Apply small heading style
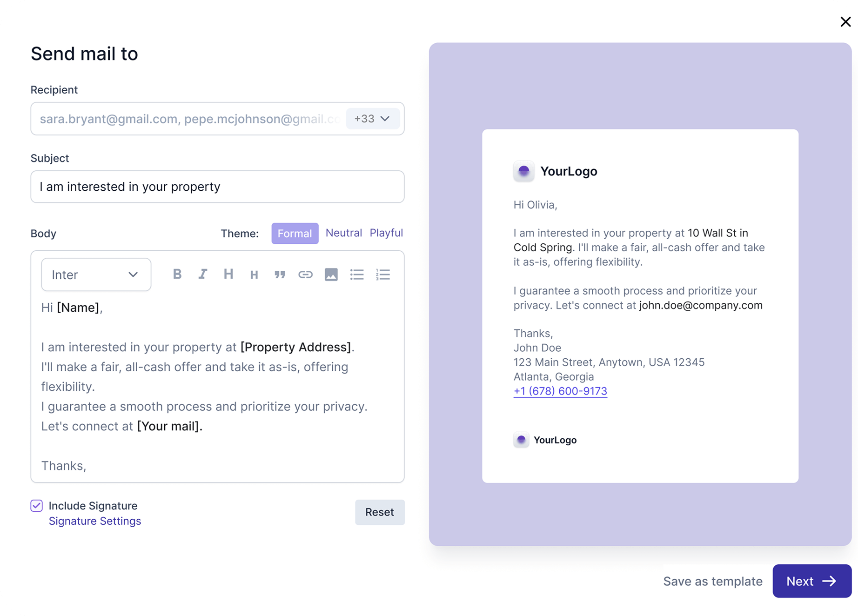The width and height of the screenshot is (858, 616). tap(254, 275)
